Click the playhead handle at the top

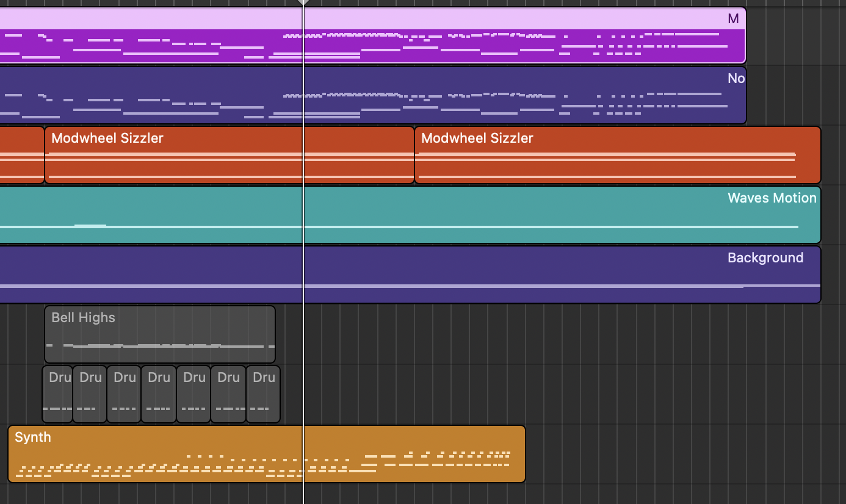[303, 2]
